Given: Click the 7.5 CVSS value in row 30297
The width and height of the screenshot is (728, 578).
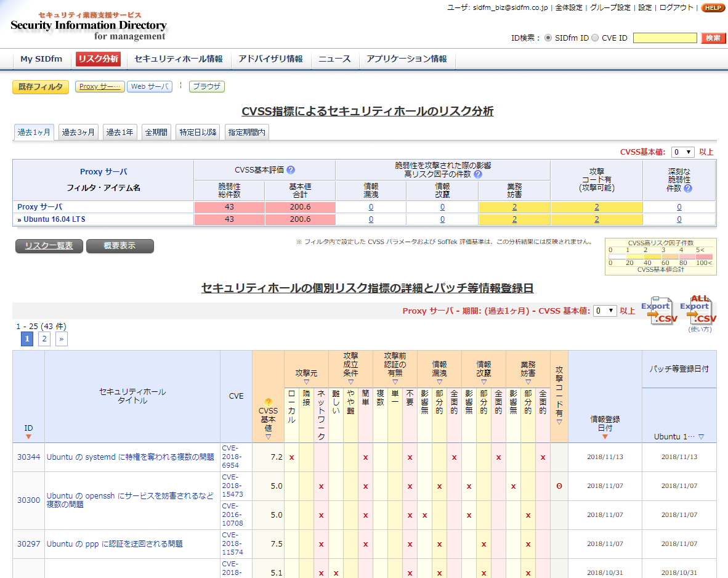Looking at the screenshot, I should (x=277, y=544).
